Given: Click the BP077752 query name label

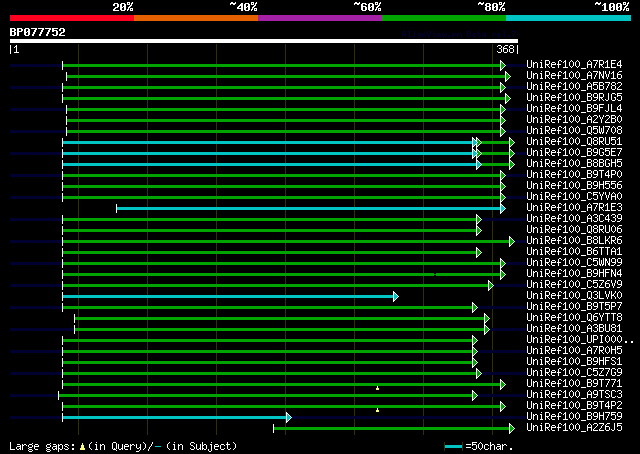Looking at the screenshot, I should pos(38,32).
